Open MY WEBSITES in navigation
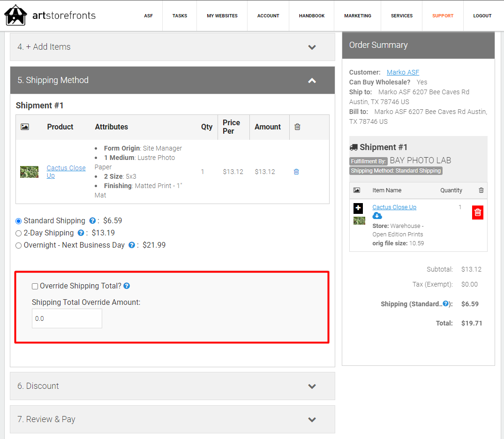The image size is (504, 439). [222, 16]
